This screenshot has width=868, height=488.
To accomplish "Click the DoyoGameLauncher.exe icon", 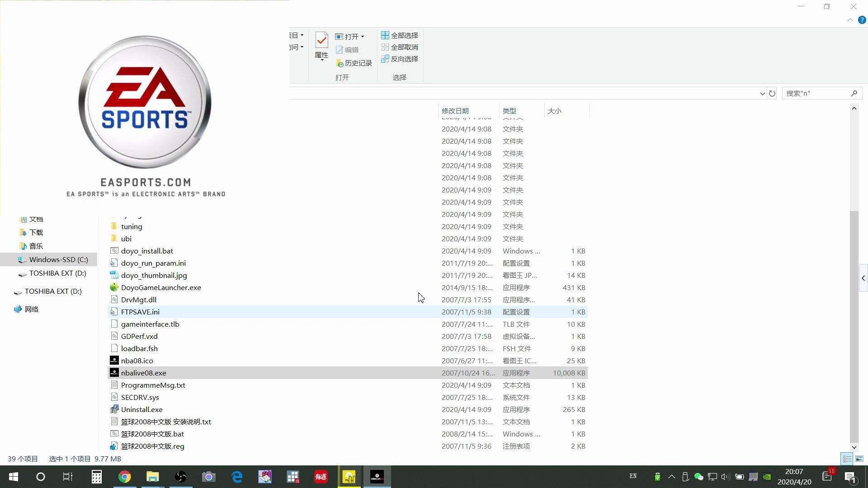I will pos(114,287).
